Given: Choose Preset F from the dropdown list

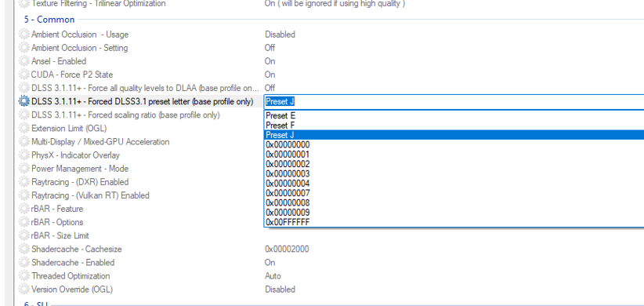Looking at the screenshot, I should click(454, 125).
